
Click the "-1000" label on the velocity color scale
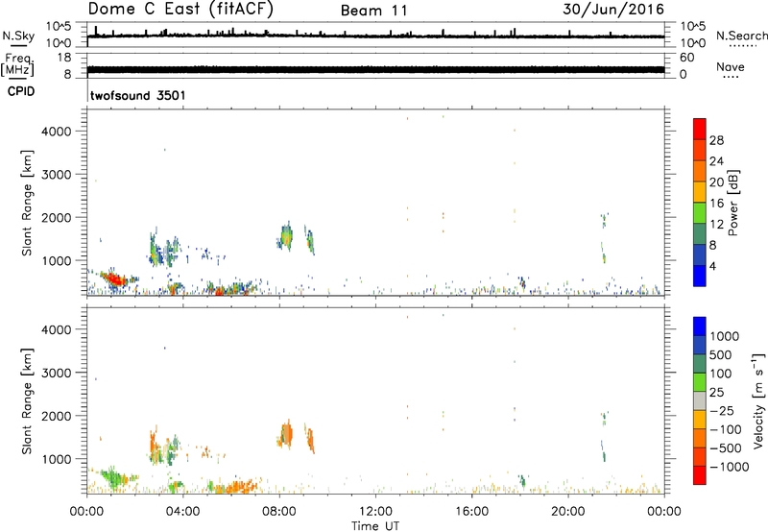tap(730, 467)
